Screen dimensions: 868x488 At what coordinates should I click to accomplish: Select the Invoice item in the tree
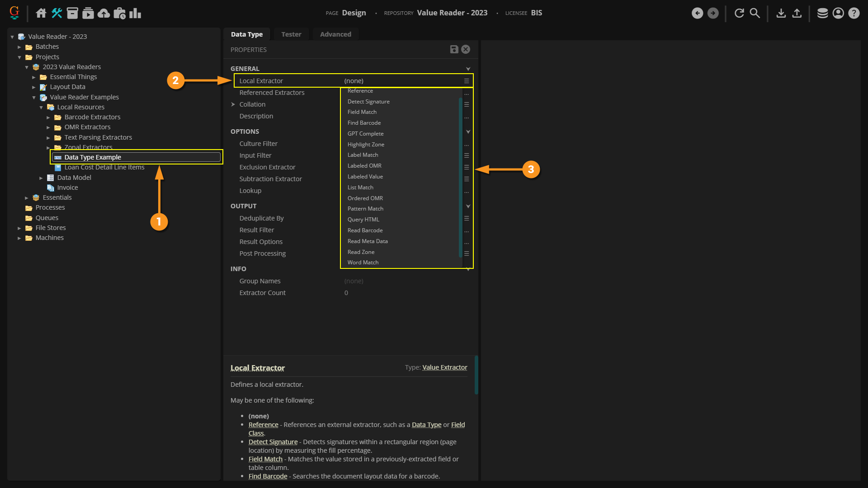pyautogui.click(x=67, y=188)
